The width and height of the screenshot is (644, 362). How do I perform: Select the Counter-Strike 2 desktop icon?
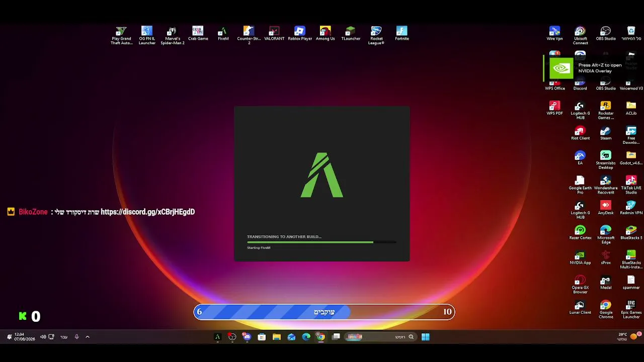[249, 35]
